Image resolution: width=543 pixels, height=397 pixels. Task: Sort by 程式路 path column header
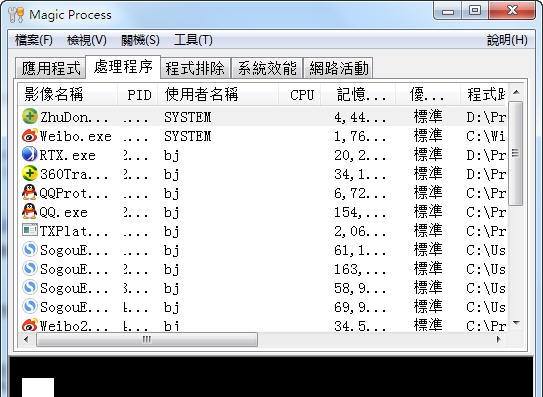(x=484, y=94)
